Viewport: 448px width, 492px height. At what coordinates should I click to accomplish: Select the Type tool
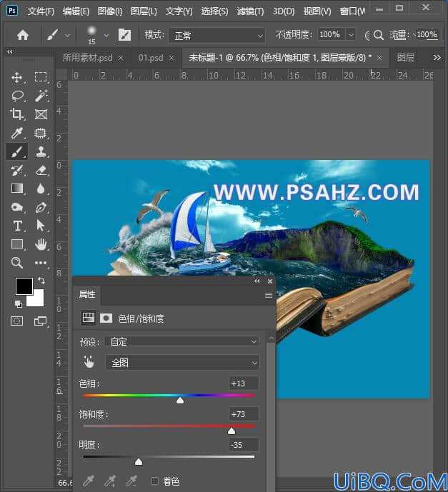(17, 226)
